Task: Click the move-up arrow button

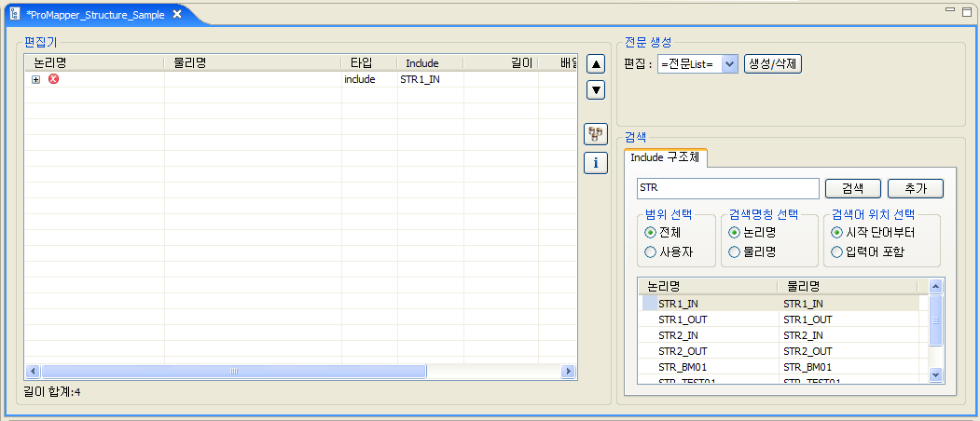Action: [596, 64]
